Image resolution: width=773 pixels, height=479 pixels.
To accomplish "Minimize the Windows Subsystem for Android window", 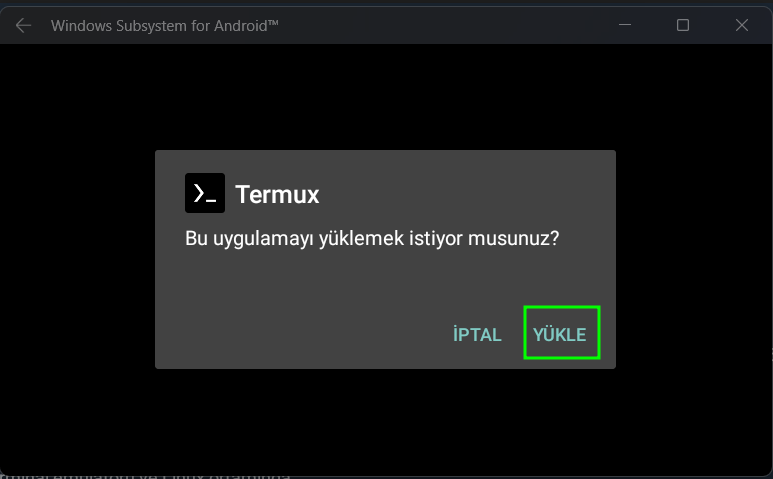I will click(x=625, y=25).
